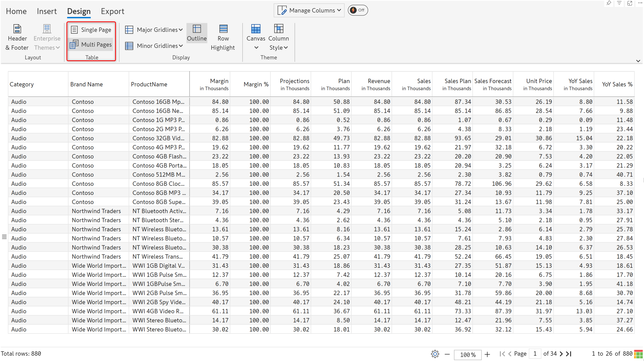
Task: Select Single Page table layout
Action: (91, 30)
